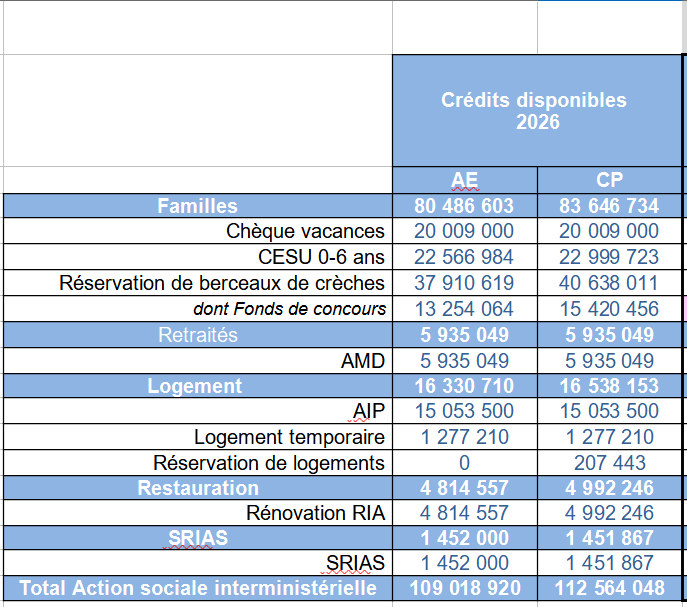Click the CP column header cell
Screen dimensions: 687x607
point(609,180)
